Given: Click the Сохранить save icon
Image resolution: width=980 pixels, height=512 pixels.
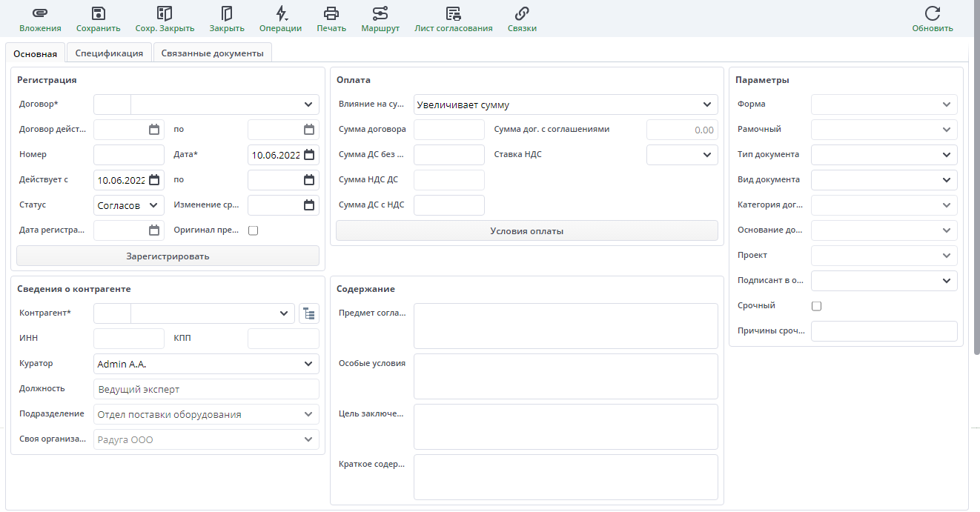Looking at the screenshot, I should tap(98, 13).
